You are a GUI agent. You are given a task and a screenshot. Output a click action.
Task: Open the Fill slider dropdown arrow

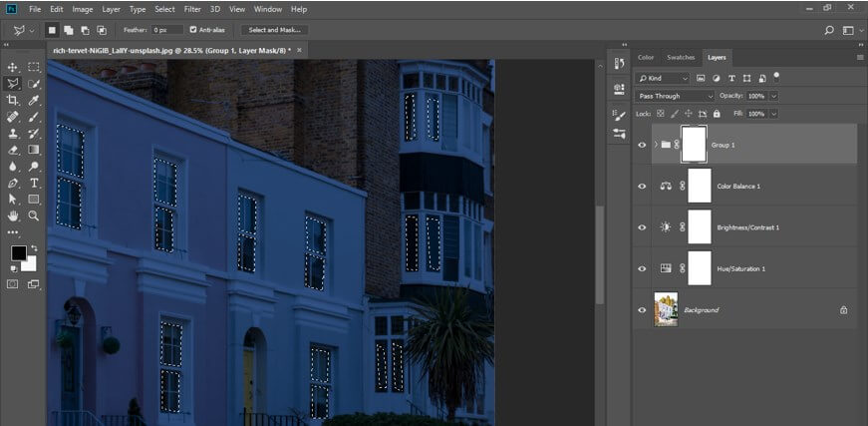(773, 114)
